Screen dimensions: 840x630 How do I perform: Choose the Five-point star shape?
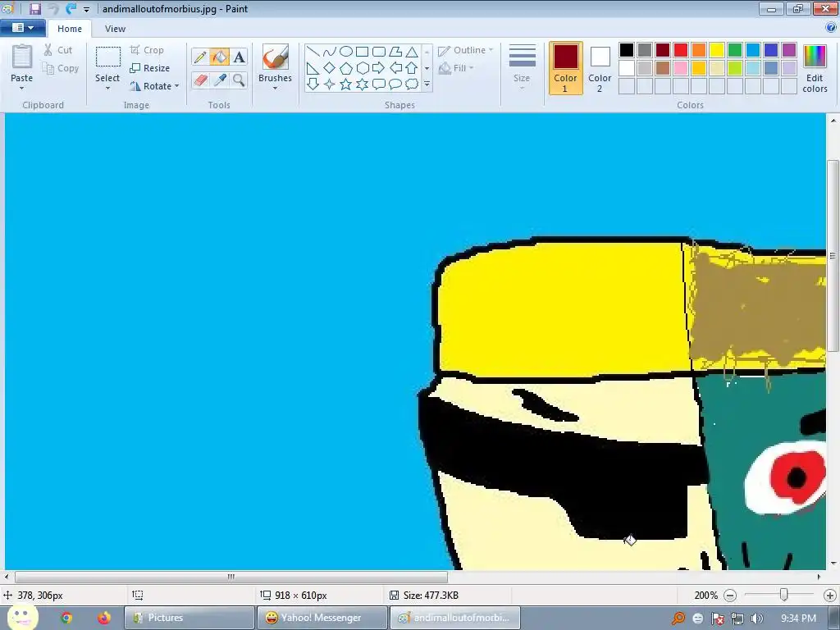346,84
